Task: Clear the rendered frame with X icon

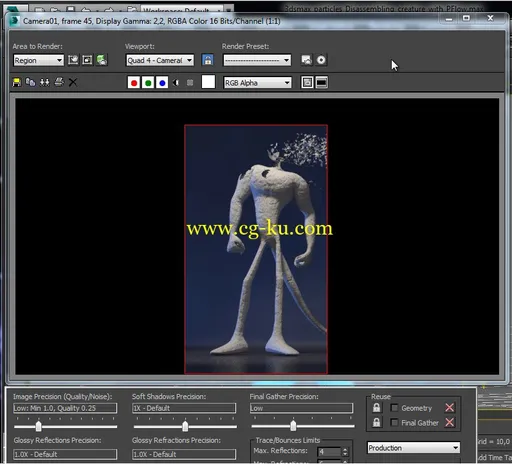Action: coord(73,82)
